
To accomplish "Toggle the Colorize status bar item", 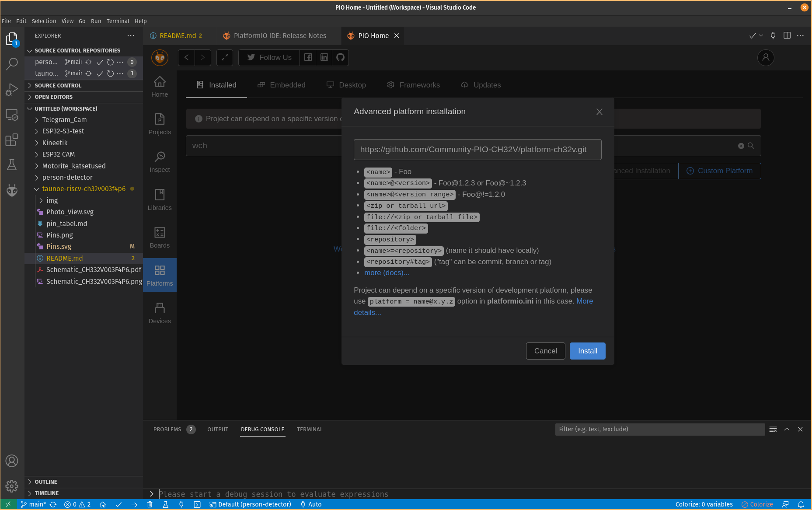I will tap(757, 504).
